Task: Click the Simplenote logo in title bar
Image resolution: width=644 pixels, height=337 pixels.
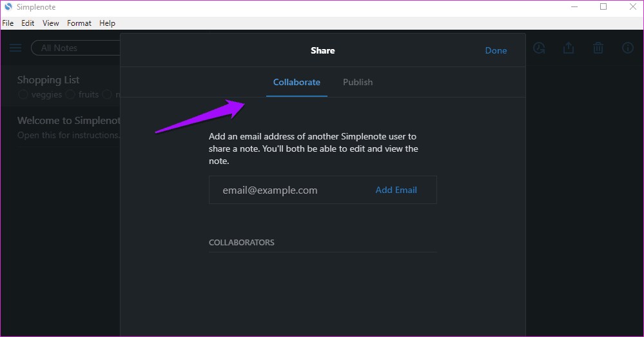Action: [x=8, y=7]
